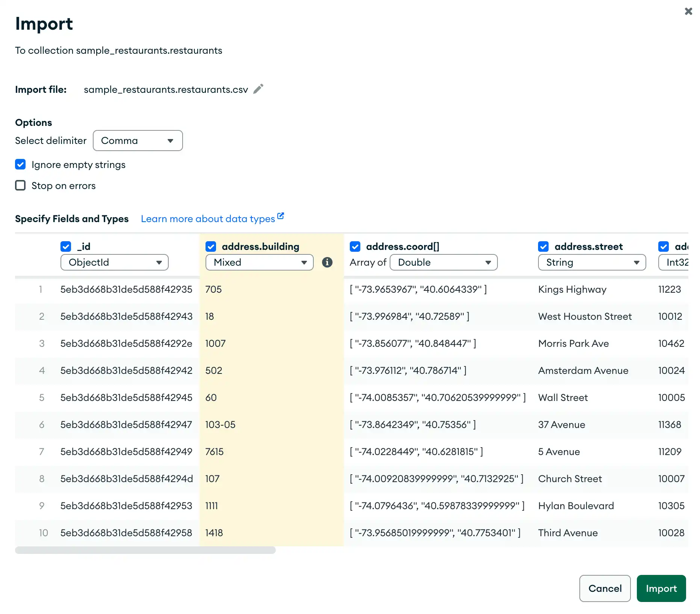700x614 pixels.
Task: Click the pencil icon to edit import file
Action: pyautogui.click(x=258, y=89)
